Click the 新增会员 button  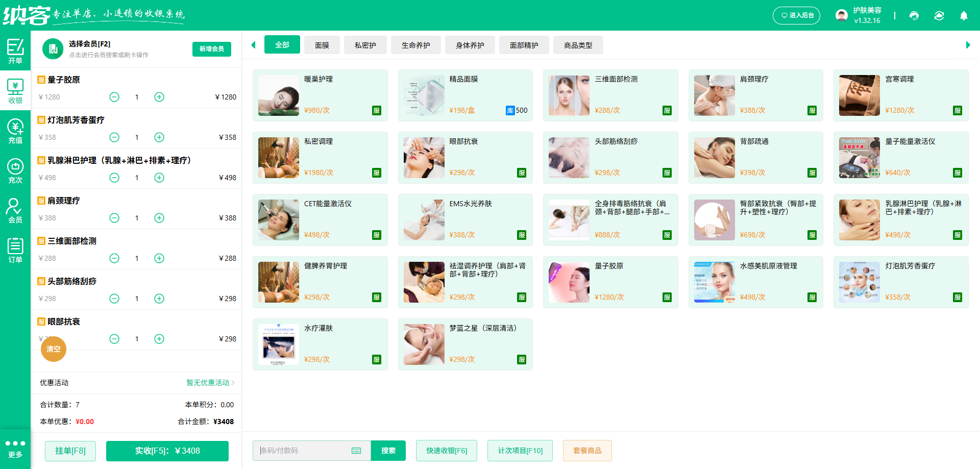pyautogui.click(x=211, y=49)
